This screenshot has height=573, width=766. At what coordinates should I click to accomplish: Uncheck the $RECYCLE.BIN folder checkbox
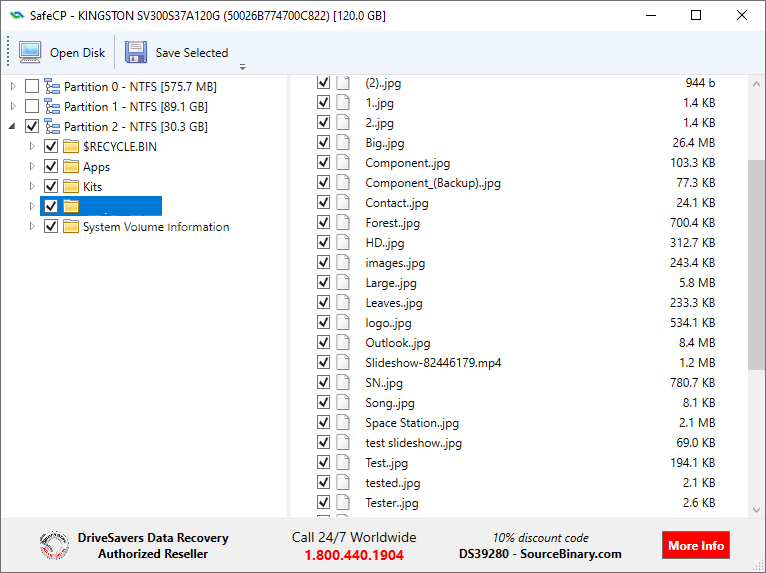tap(51, 147)
